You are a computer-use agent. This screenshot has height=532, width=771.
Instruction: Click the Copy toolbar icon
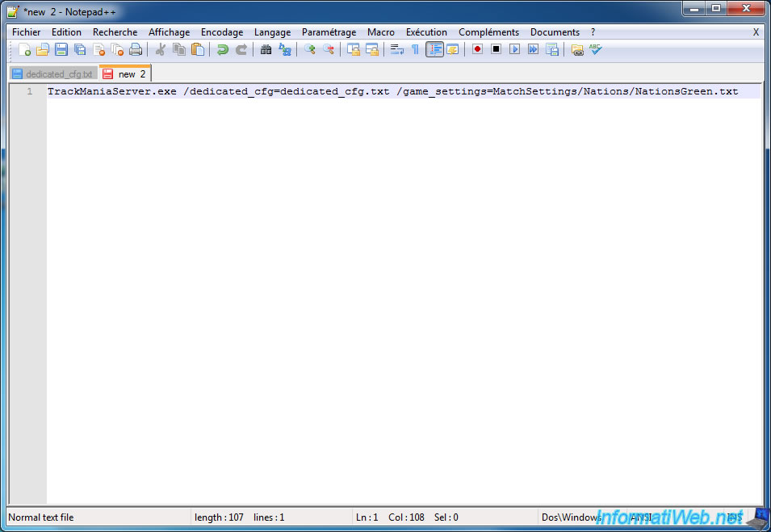click(179, 49)
